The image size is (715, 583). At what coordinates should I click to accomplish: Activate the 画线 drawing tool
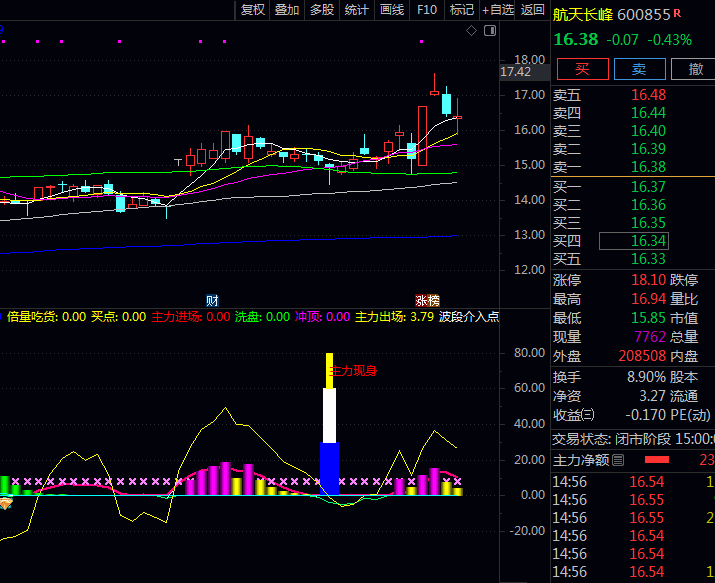tap(392, 10)
